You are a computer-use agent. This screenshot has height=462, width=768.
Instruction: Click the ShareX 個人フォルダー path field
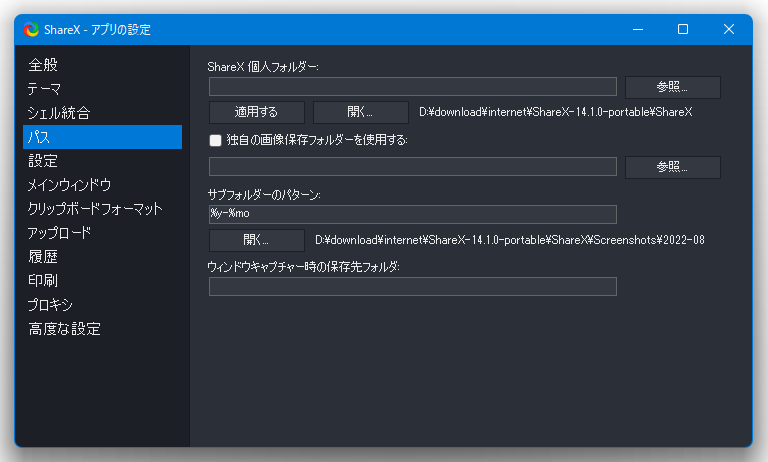click(x=412, y=87)
